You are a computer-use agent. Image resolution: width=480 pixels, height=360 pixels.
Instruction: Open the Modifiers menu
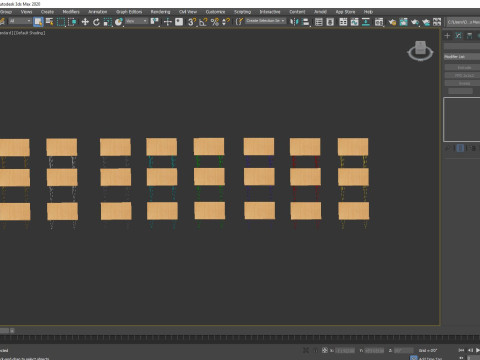tap(71, 12)
